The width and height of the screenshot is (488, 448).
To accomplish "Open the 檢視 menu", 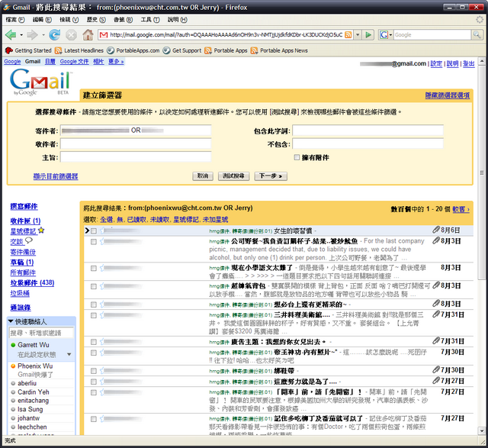I will click(69, 20).
